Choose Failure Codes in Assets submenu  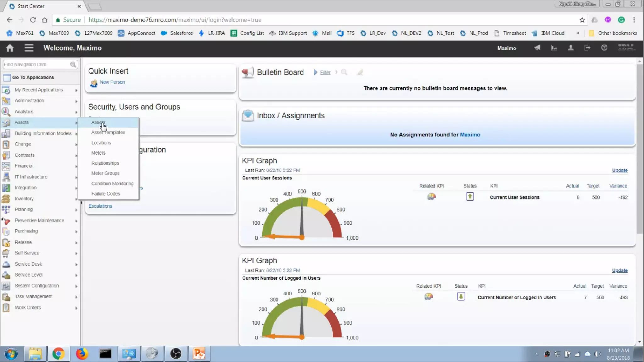[106, 194]
